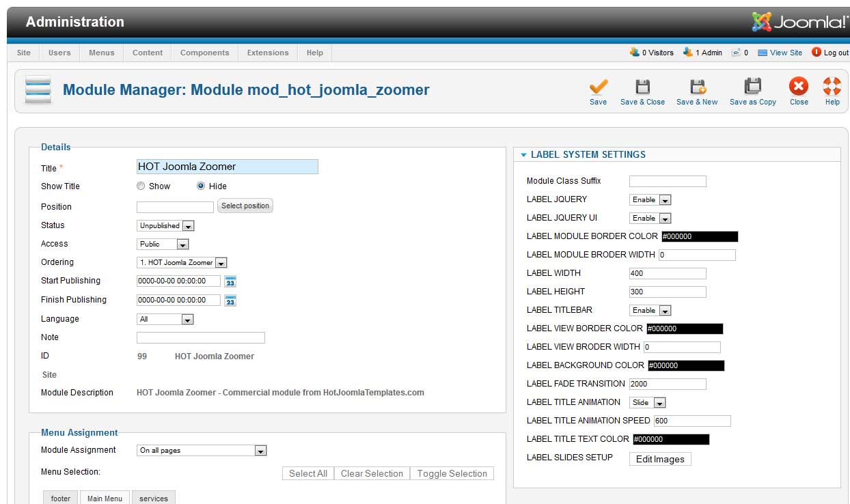The image size is (850, 504).
Task: Open the Site menu
Action: (24, 53)
